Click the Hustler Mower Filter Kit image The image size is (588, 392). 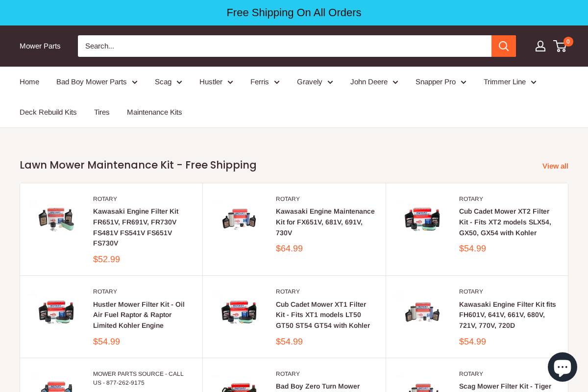pyautogui.click(x=56, y=312)
